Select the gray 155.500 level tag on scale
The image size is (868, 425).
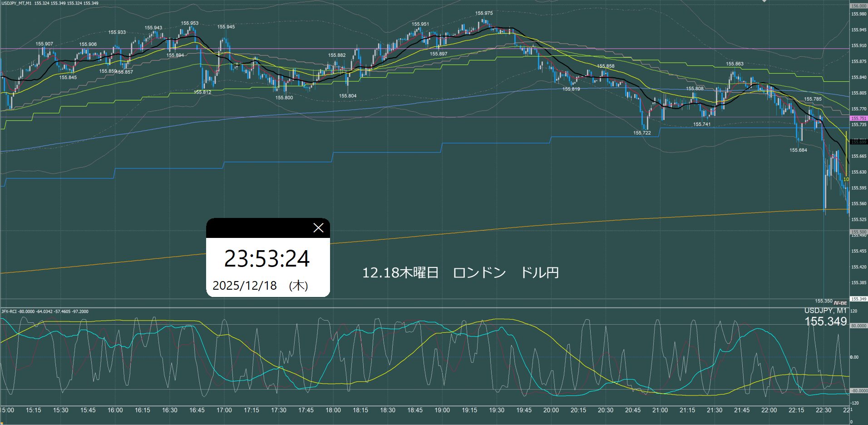coord(858,232)
